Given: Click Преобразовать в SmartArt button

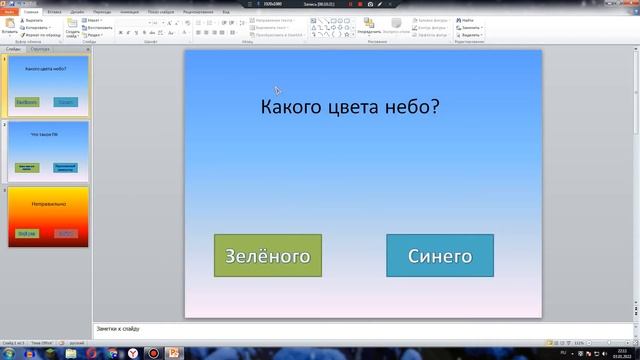Looking at the screenshot, I should pos(278,35).
